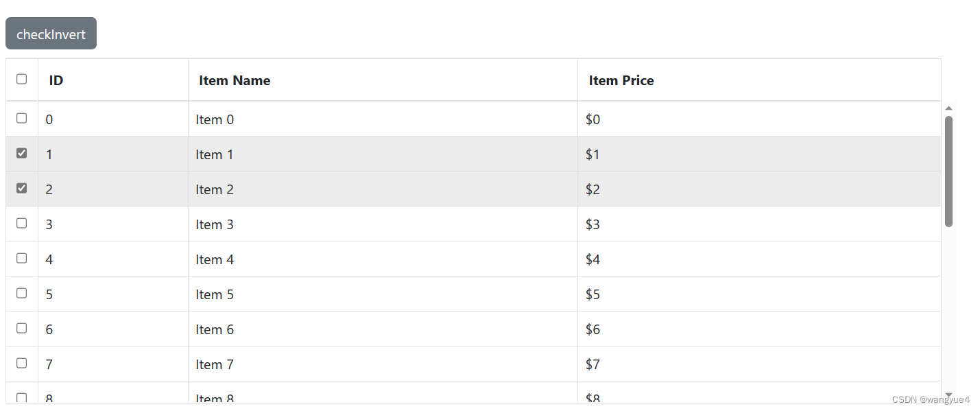The width and height of the screenshot is (980, 411).
Task: Click the checkInvert button
Action: click(51, 32)
